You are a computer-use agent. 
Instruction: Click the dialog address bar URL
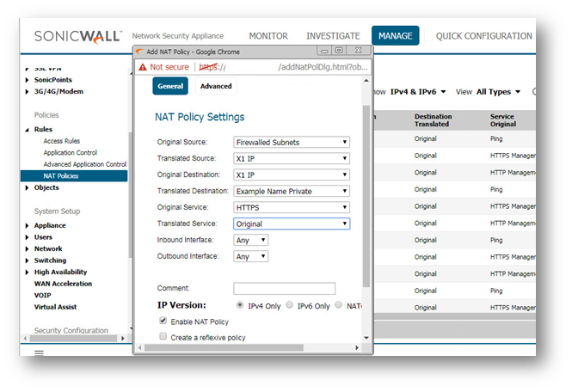pyautogui.click(x=283, y=67)
